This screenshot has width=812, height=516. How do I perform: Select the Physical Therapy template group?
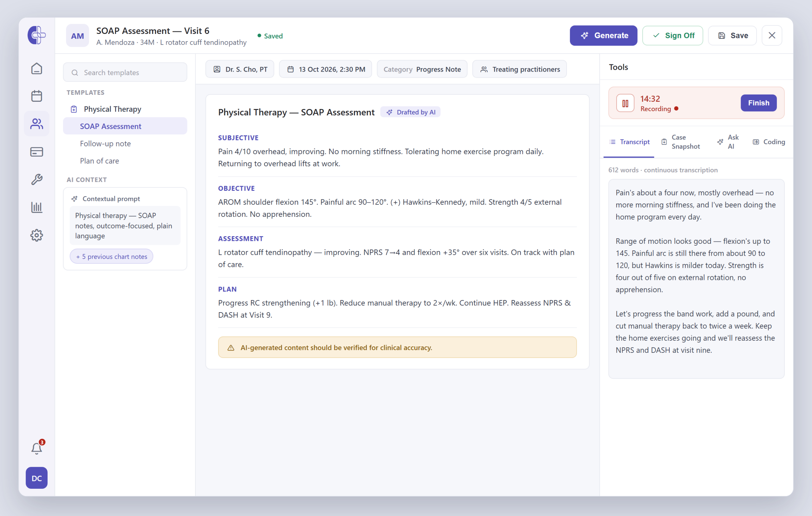coord(125,109)
